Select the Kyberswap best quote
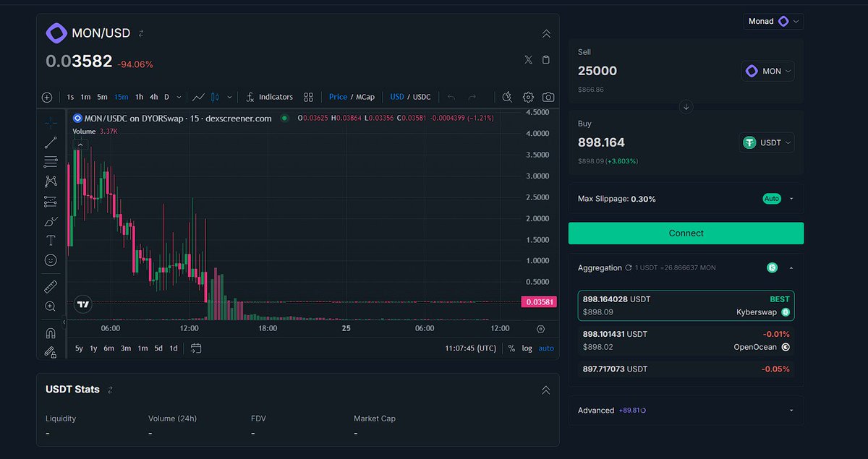The width and height of the screenshot is (868, 459). point(686,305)
